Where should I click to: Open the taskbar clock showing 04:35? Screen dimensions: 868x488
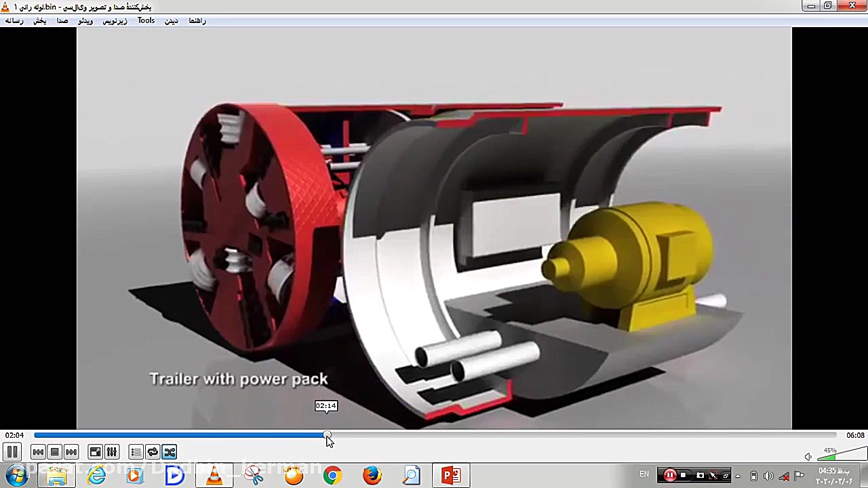coord(834,476)
